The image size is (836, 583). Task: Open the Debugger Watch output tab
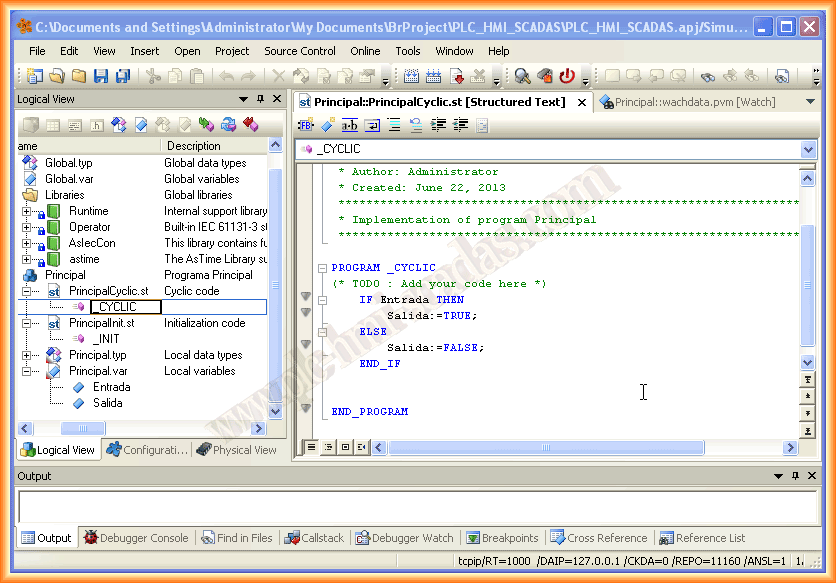click(x=404, y=538)
